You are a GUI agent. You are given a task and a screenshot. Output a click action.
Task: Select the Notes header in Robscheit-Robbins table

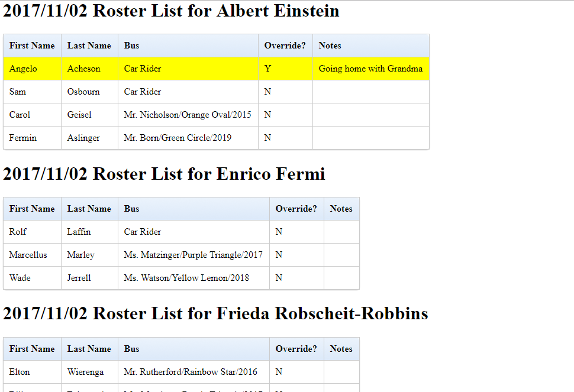tap(341, 349)
